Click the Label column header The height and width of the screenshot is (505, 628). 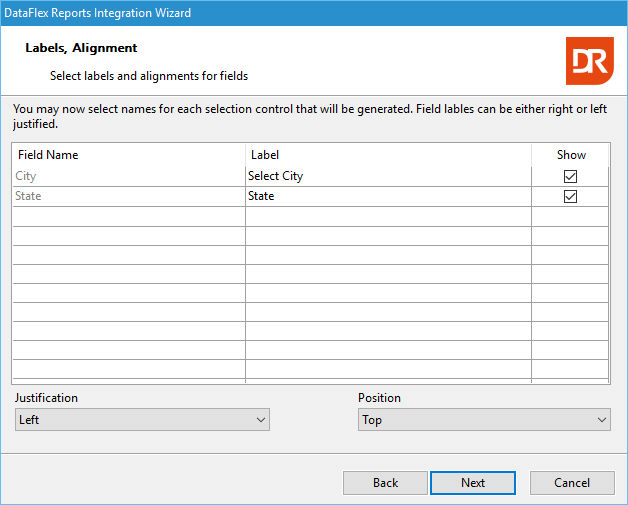(388, 155)
